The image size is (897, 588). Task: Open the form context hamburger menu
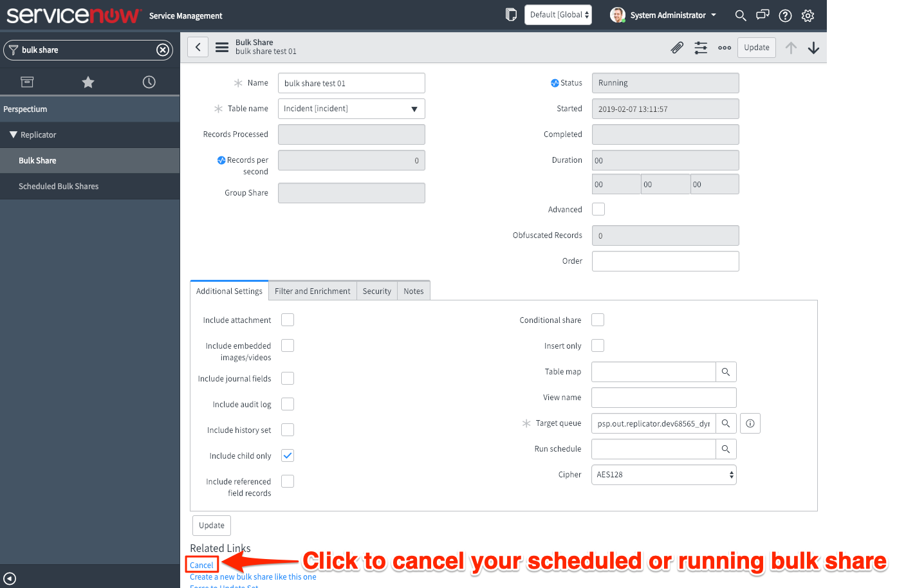tap(222, 47)
